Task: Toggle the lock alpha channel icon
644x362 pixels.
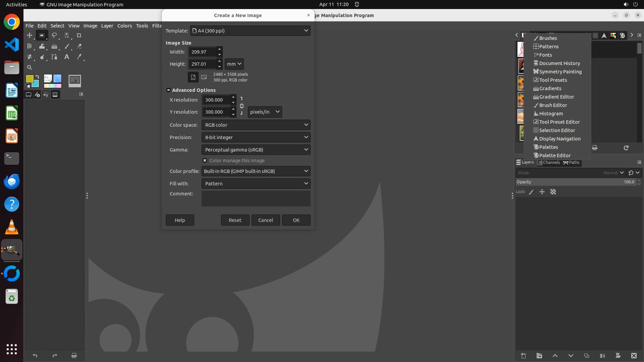Action: [553, 192]
